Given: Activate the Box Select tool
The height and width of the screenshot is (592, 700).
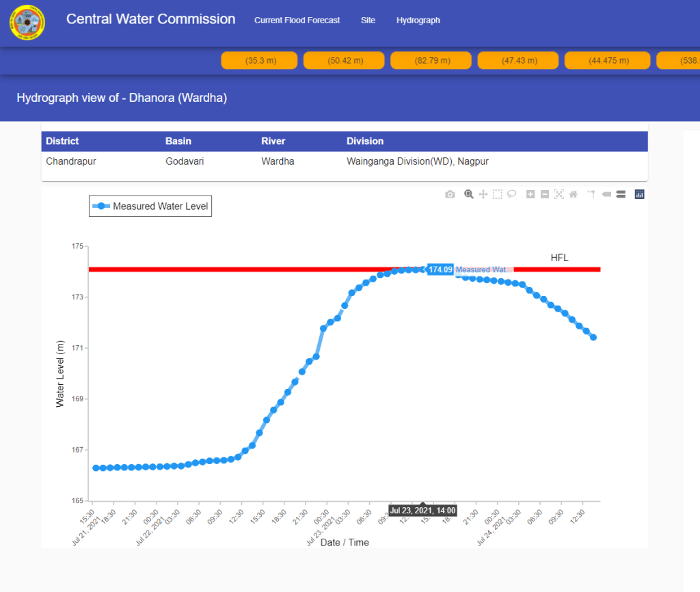Looking at the screenshot, I should click(x=498, y=195).
